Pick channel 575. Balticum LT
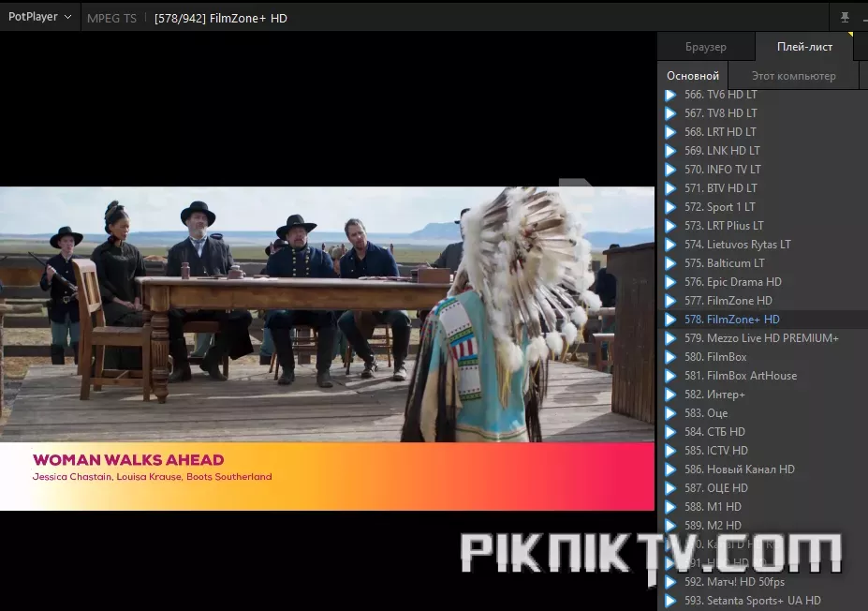This screenshot has height=611, width=868. pyautogui.click(x=724, y=263)
